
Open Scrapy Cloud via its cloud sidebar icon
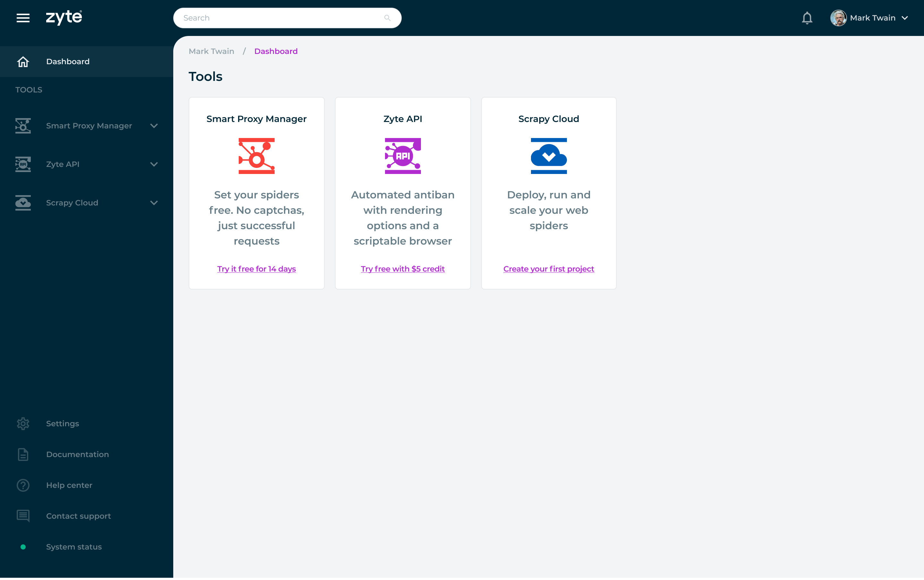[x=23, y=203]
